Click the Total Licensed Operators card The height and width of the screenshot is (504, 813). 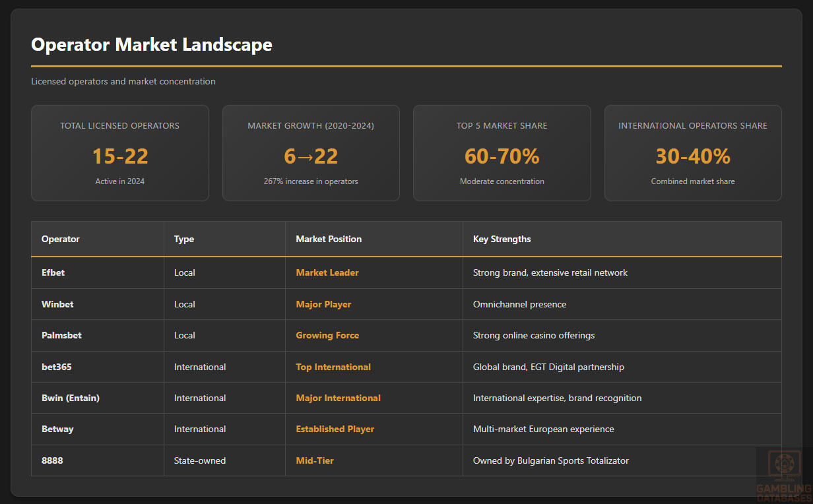click(120, 153)
